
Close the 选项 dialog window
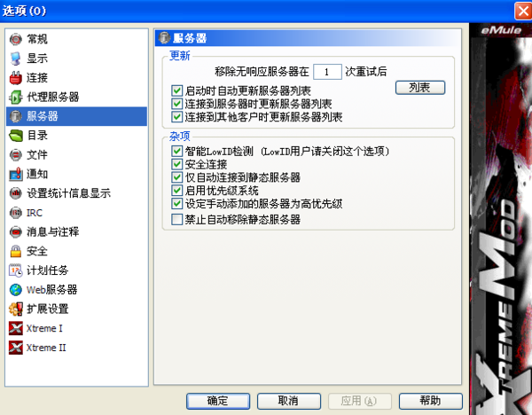[x=523, y=11]
